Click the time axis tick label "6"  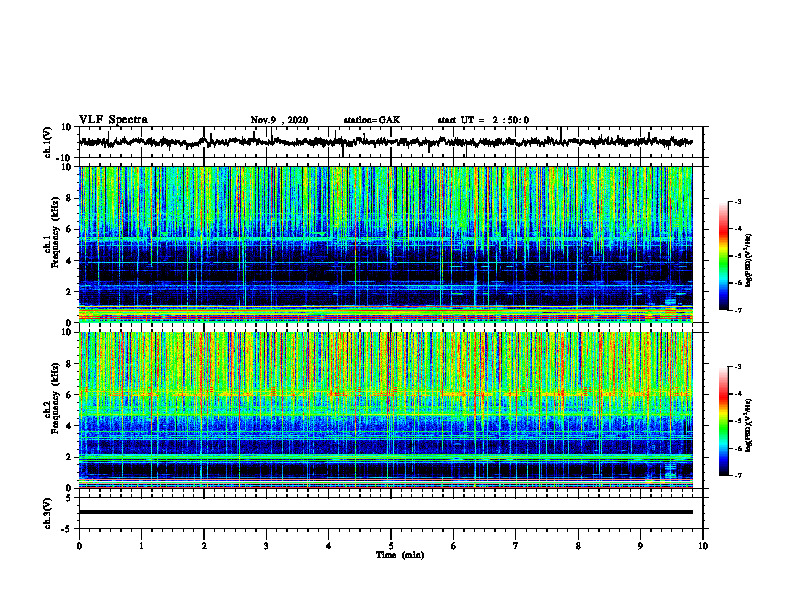[453, 546]
